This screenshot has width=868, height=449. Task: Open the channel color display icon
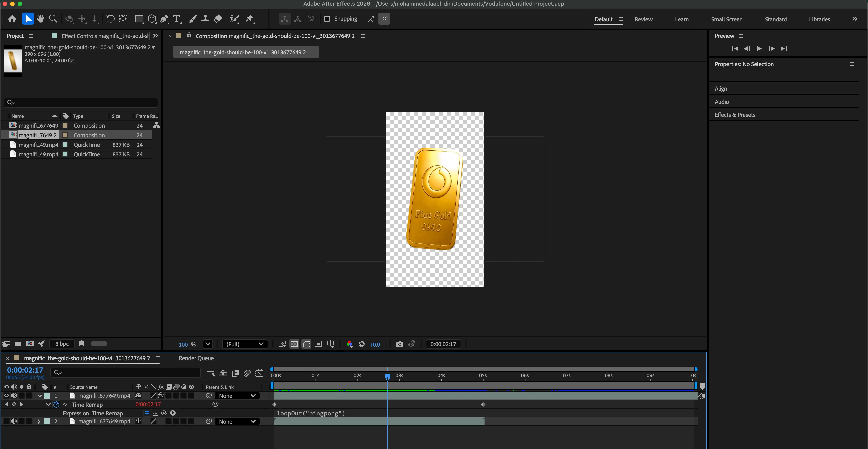click(349, 344)
